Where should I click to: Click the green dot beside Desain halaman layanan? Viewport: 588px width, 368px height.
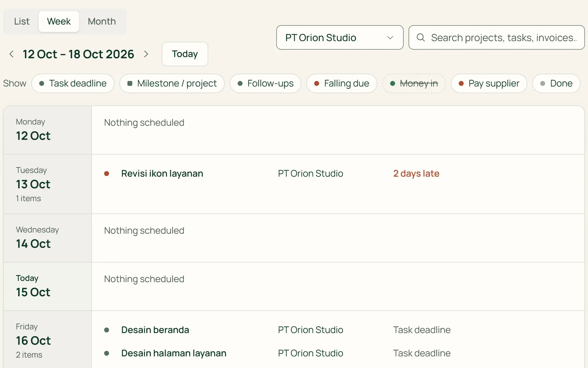pyautogui.click(x=107, y=353)
